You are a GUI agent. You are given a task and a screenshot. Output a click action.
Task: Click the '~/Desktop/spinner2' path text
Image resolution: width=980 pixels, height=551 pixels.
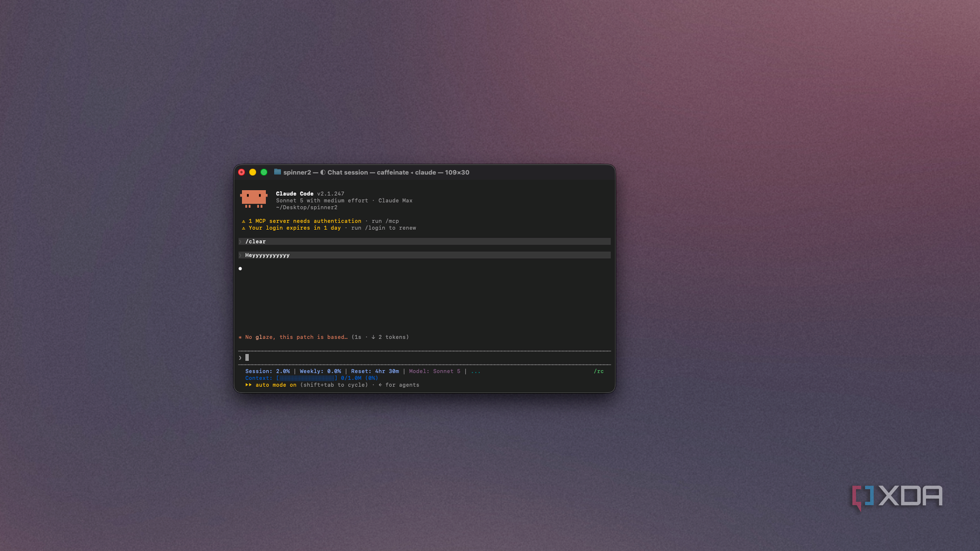(306, 208)
